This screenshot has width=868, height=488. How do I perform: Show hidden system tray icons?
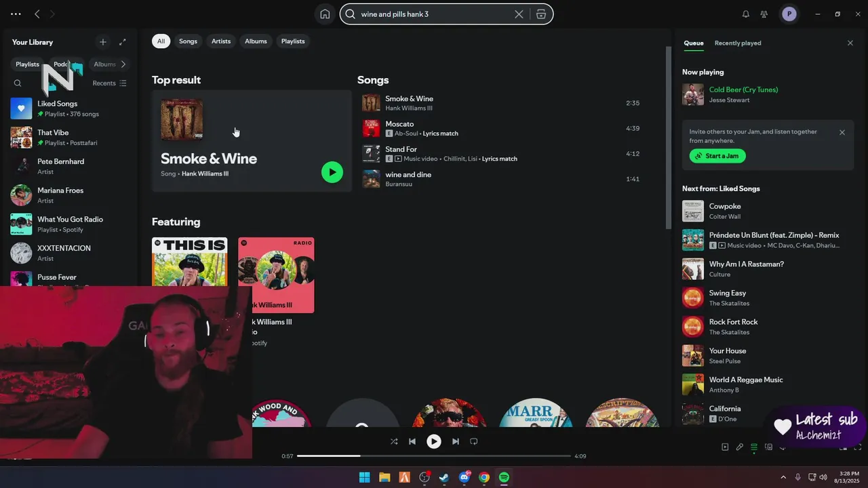[783, 477]
